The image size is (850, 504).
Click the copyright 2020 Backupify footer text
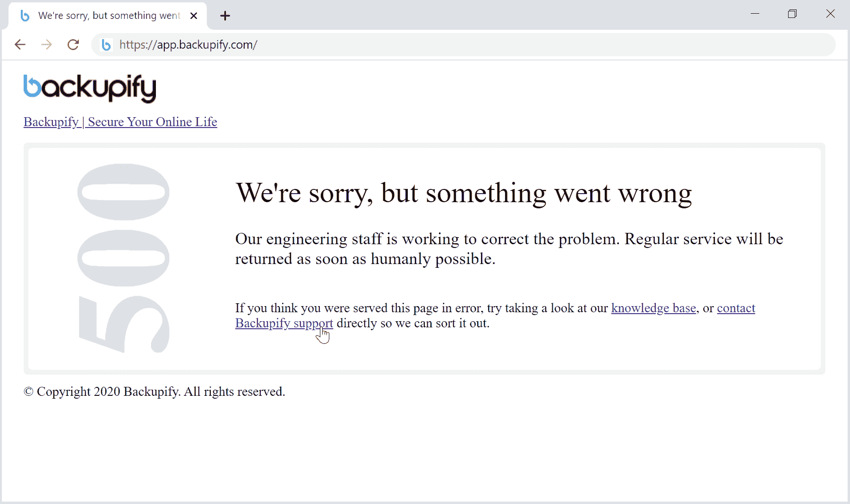[155, 392]
